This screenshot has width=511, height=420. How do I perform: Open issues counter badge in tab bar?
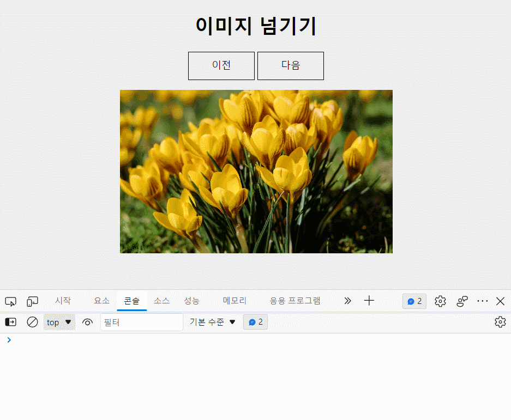(414, 301)
